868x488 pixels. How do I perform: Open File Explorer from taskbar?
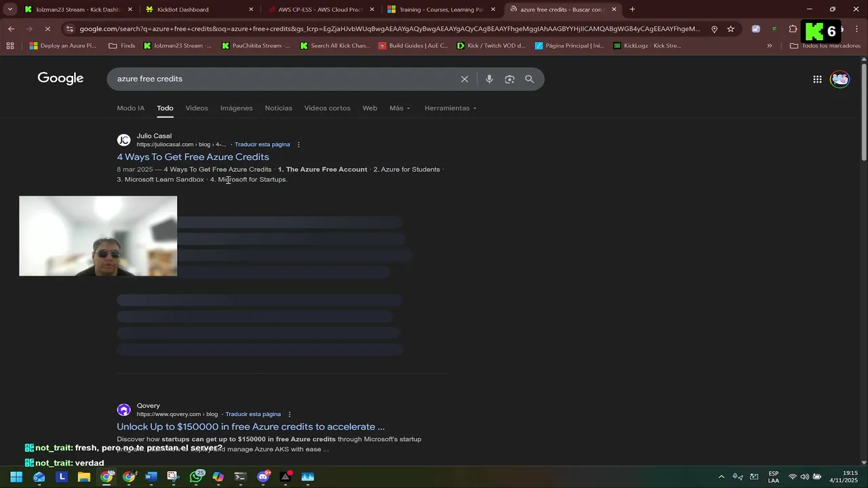[x=84, y=477]
